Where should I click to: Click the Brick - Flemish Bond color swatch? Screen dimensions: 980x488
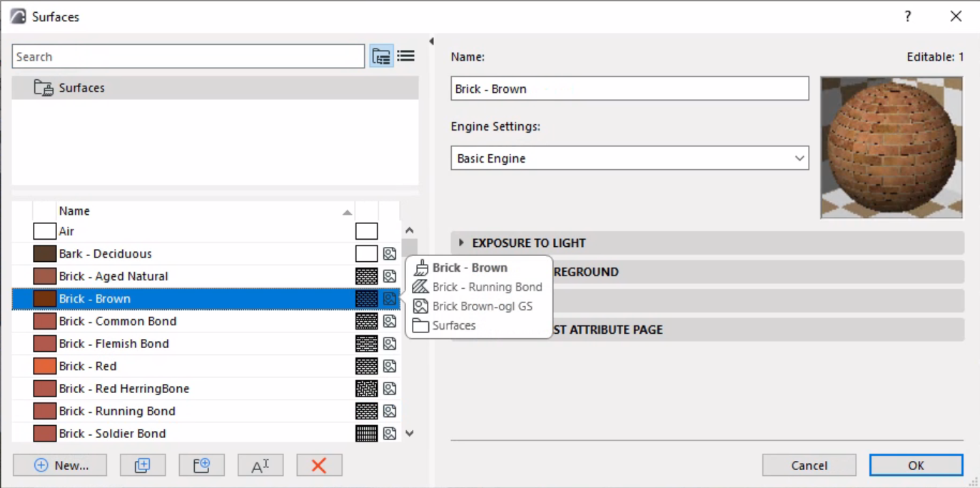[x=44, y=343]
